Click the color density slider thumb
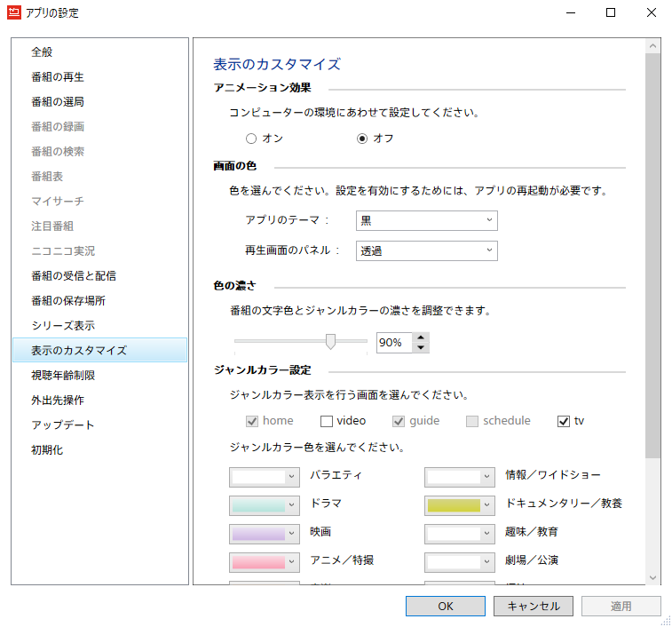 click(x=331, y=342)
